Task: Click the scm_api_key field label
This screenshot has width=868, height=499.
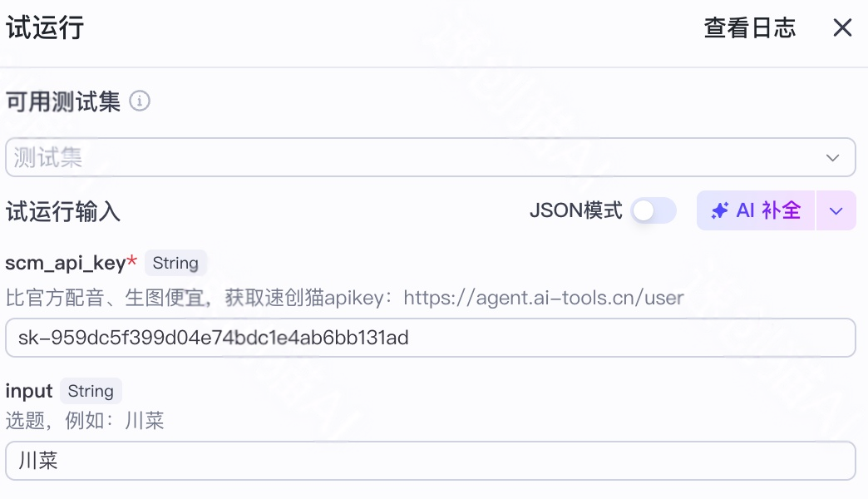Action: point(66,263)
